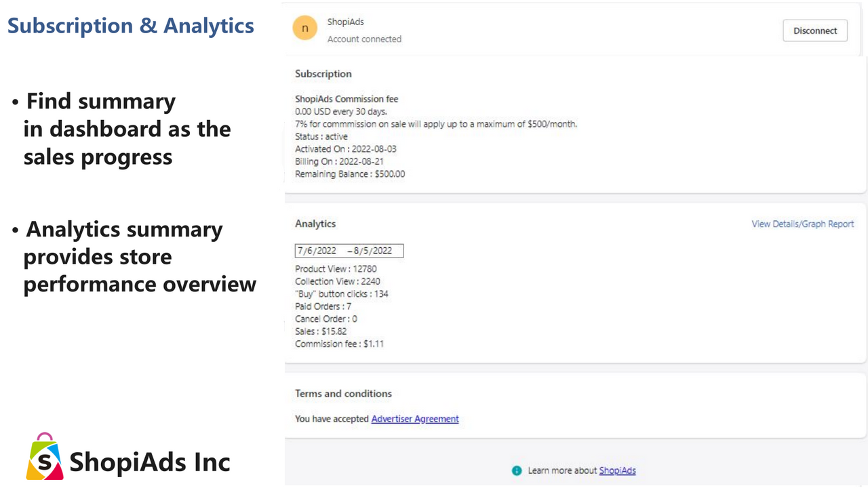Select the date range input field
This screenshot has height=488, width=868.
349,250
